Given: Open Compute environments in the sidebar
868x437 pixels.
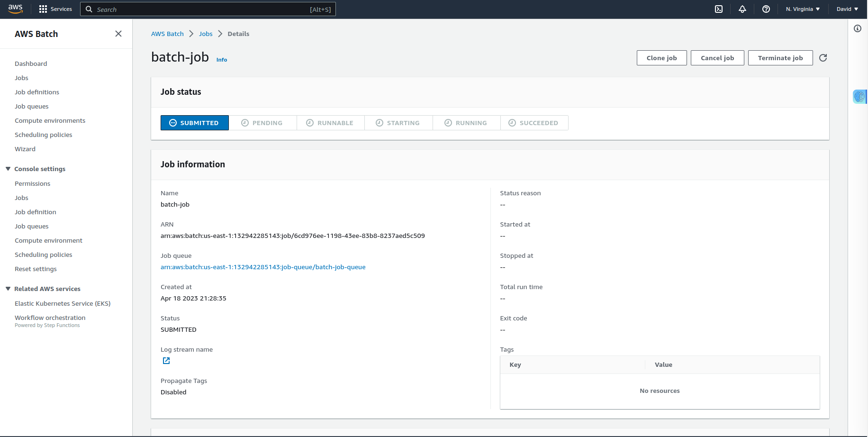Looking at the screenshot, I should pos(50,120).
